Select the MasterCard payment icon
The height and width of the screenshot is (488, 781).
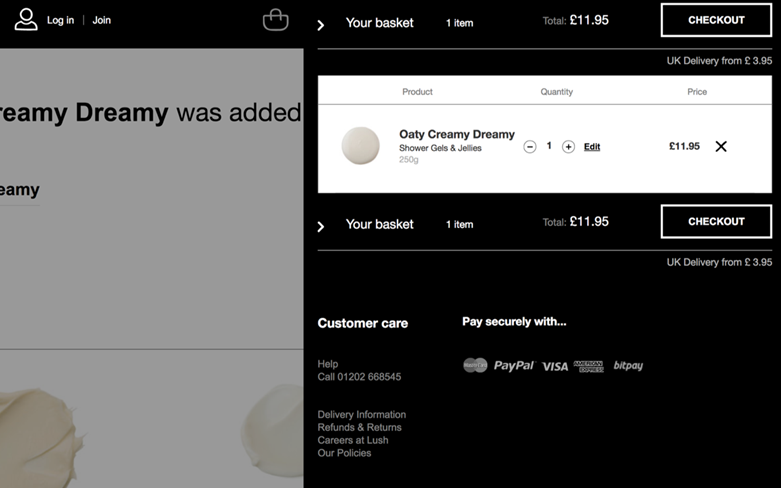[x=475, y=366]
